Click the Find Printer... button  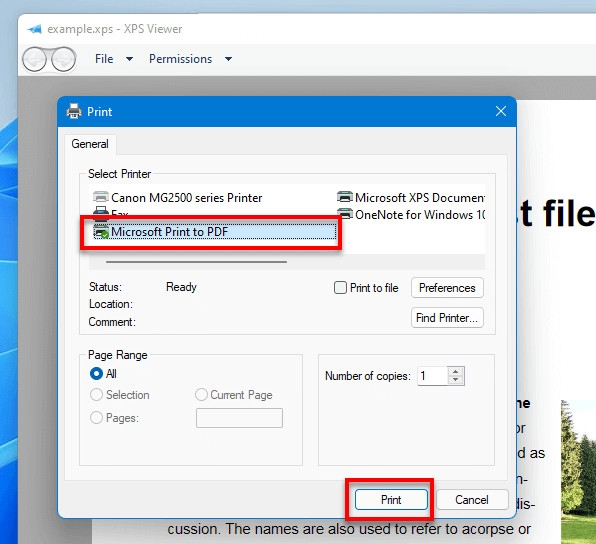tap(447, 317)
